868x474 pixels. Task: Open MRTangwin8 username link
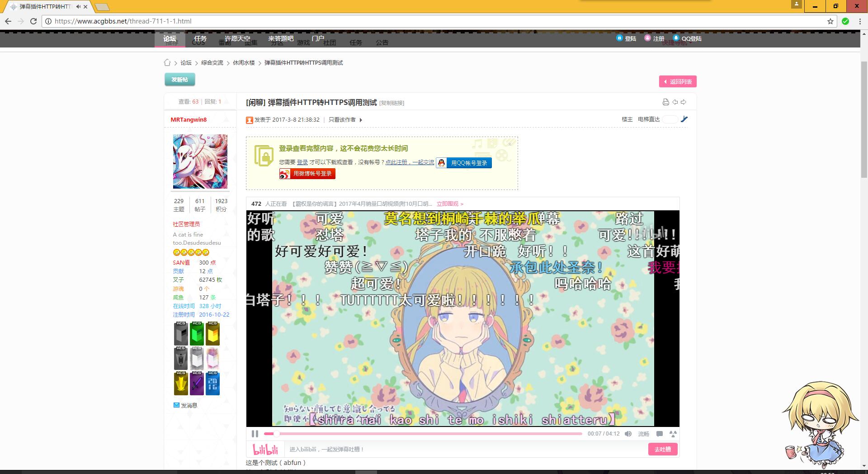[189, 120]
